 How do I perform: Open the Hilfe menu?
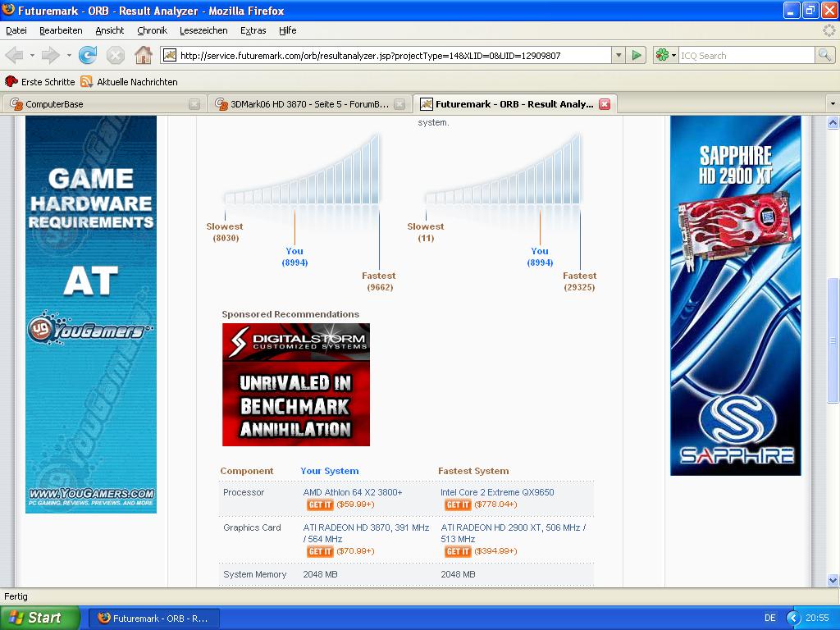(288, 30)
